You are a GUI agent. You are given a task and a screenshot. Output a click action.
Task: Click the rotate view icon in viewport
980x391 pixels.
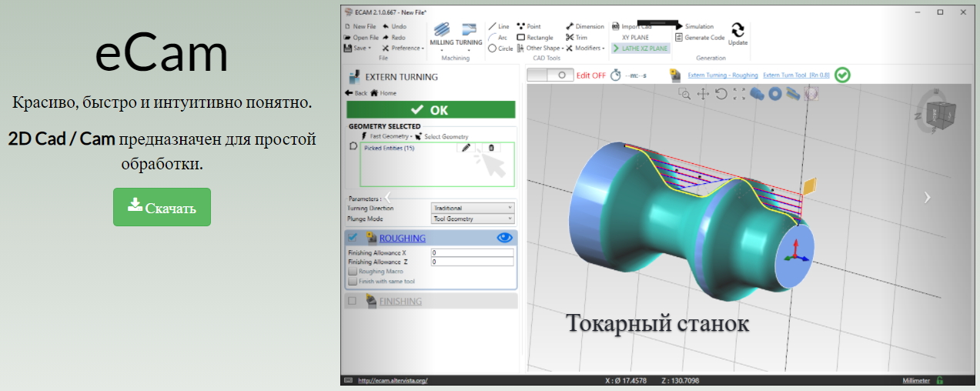tap(721, 93)
